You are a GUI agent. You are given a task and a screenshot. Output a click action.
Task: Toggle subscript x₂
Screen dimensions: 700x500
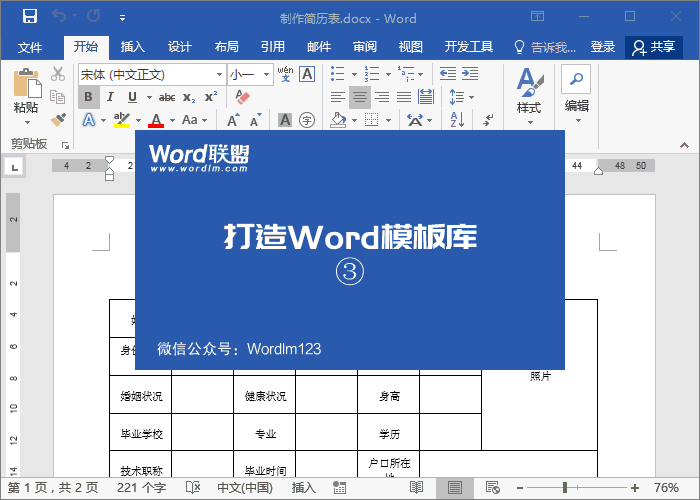pyautogui.click(x=189, y=98)
